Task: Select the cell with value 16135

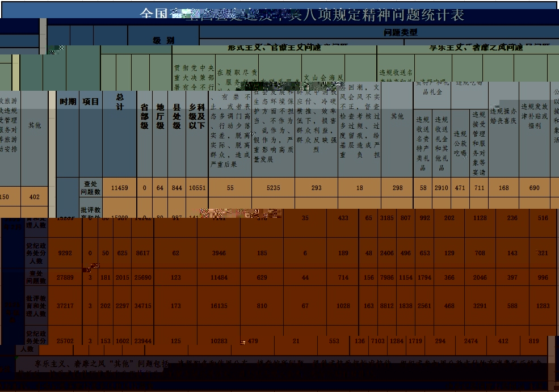Action: point(219,306)
